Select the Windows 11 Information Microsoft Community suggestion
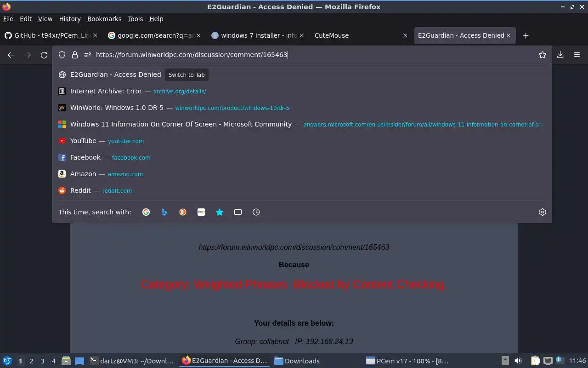This screenshot has width=588, height=368. pyautogui.click(x=302, y=124)
